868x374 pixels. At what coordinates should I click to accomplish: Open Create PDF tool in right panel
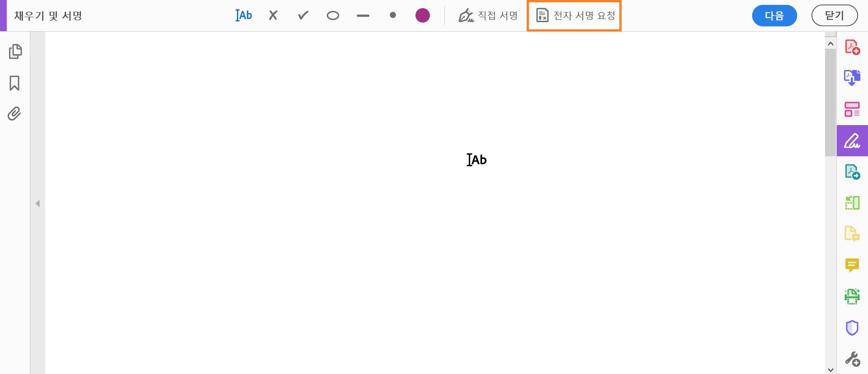pyautogui.click(x=852, y=47)
